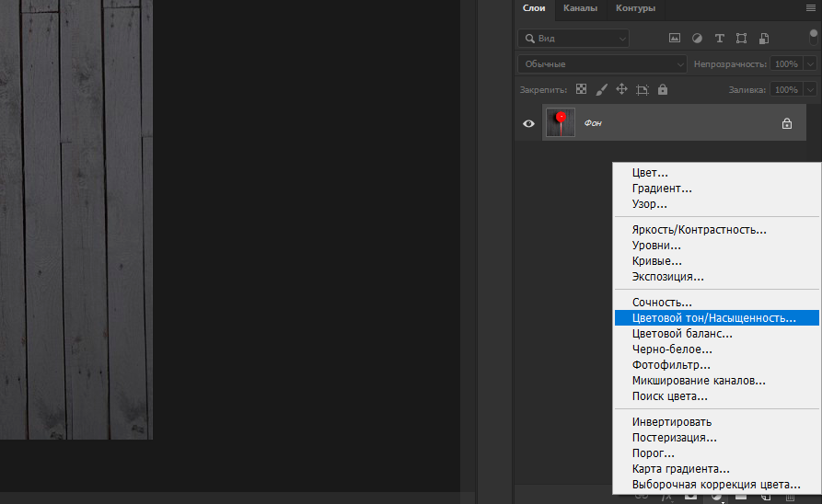Screen dimensions: 822x504
Task: Choose Кривые... adjustment
Action: [717, 261]
